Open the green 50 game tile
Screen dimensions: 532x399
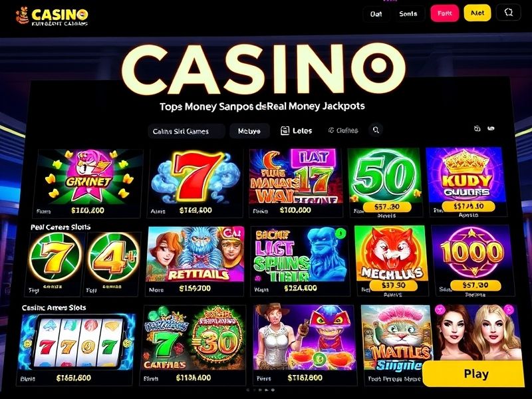[386, 182]
